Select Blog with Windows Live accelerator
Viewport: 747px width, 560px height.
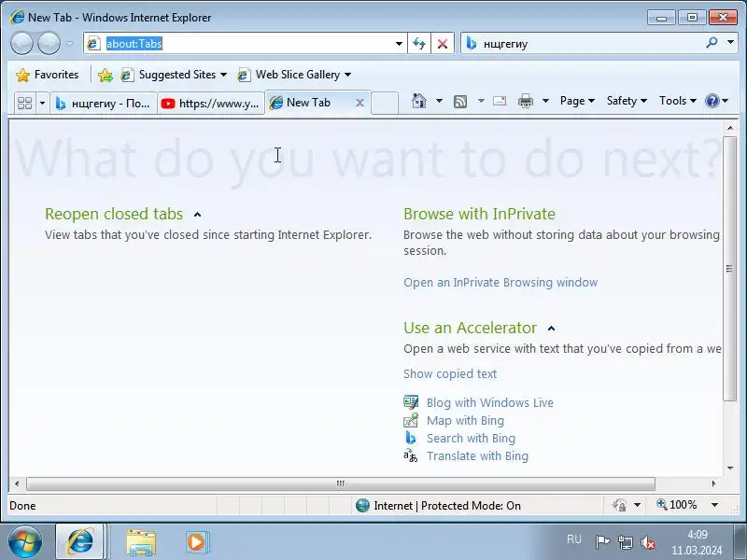click(489, 403)
